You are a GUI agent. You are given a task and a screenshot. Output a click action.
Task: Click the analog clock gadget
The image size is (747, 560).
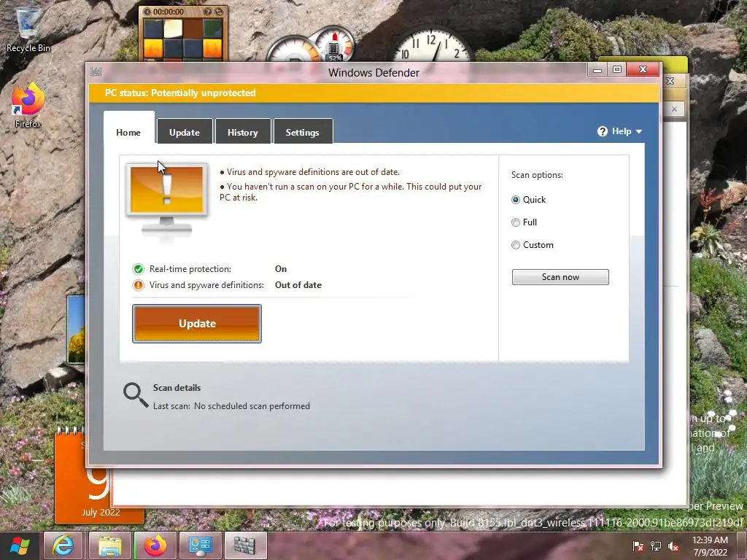click(x=433, y=46)
